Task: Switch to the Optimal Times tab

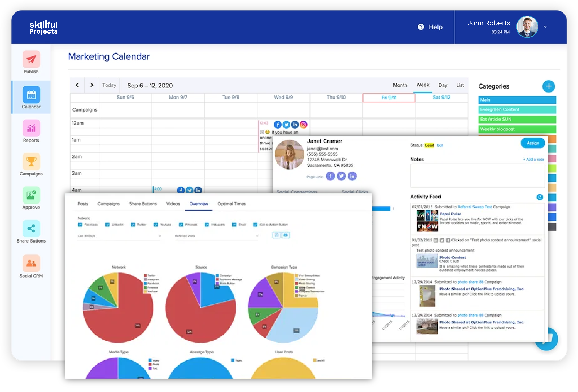Action: [232, 204]
